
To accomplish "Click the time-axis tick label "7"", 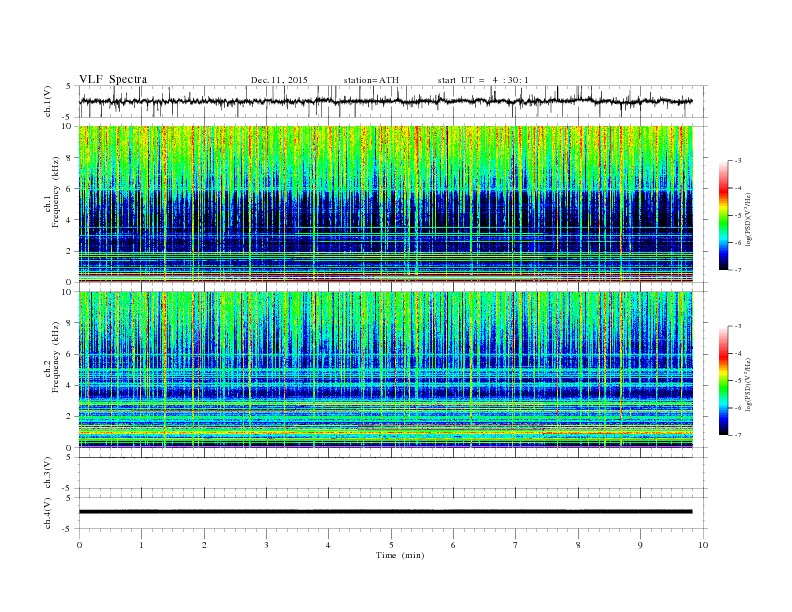I will click(x=516, y=545).
